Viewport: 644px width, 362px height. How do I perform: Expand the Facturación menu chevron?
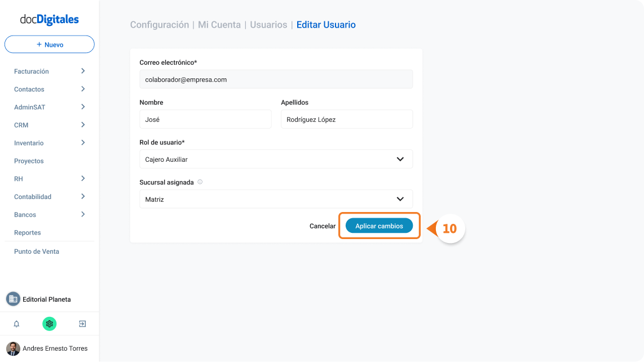(x=83, y=71)
